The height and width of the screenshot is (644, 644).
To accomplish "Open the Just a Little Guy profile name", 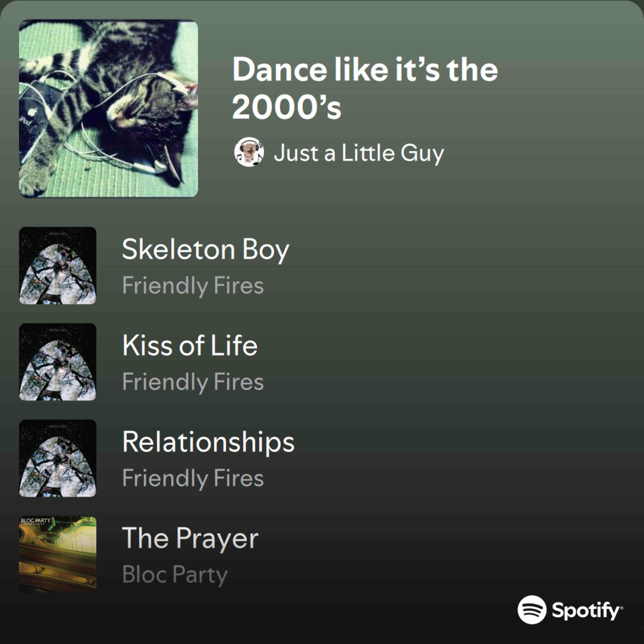I will tap(359, 153).
